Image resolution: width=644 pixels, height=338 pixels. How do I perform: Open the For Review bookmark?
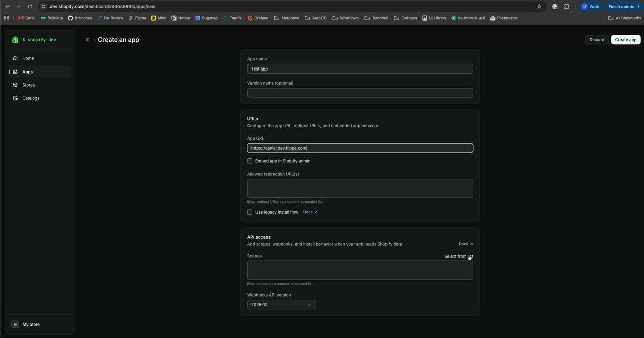[110, 18]
